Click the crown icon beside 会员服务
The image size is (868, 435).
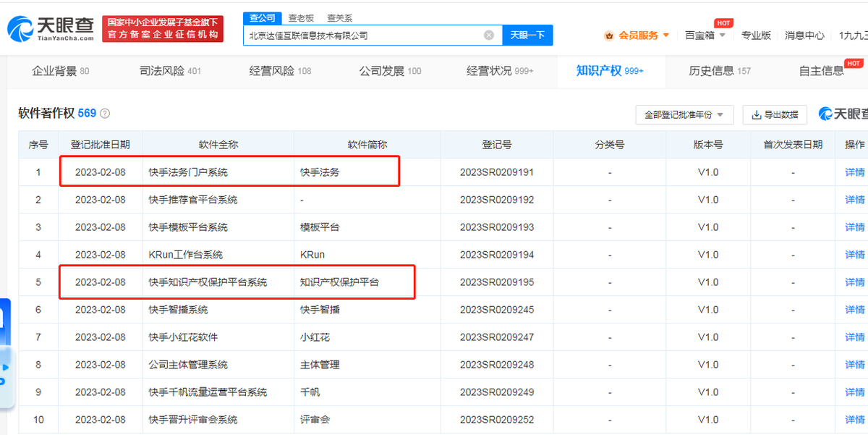coord(609,35)
